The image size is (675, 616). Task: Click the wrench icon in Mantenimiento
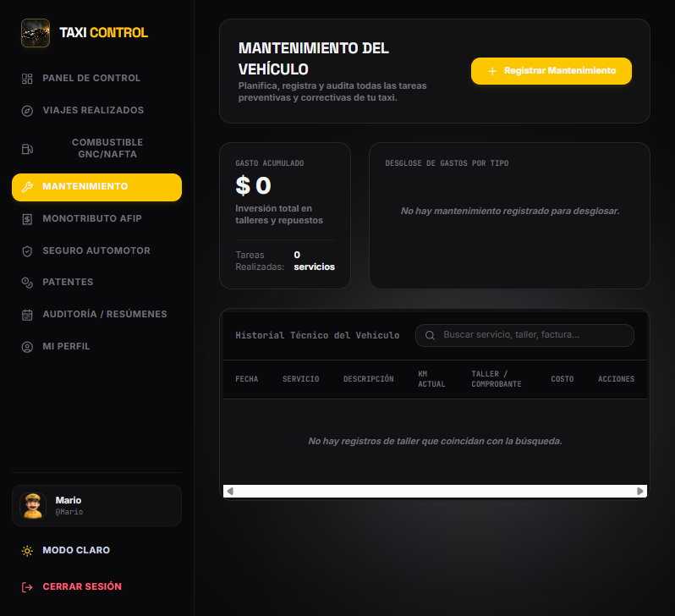pyautogui.click(x=27, y=187)
